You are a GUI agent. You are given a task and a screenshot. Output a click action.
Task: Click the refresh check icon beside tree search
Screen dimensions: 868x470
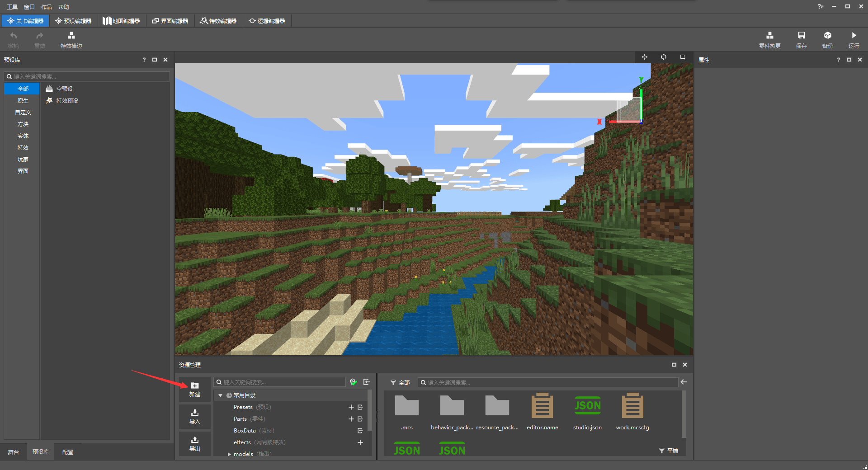tap(354, 382)
